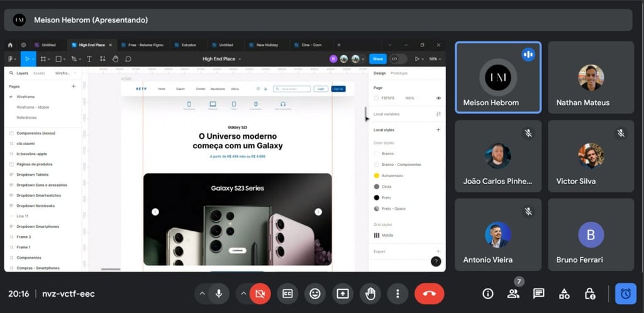Click the blue Share button in Figma

[377, 59]
